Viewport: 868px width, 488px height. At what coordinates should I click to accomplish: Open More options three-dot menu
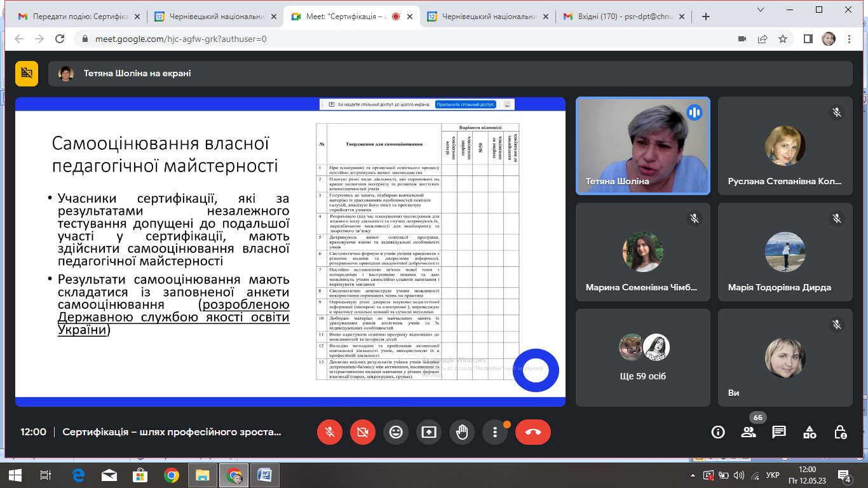pyautogui.click(x=495, y=432)
